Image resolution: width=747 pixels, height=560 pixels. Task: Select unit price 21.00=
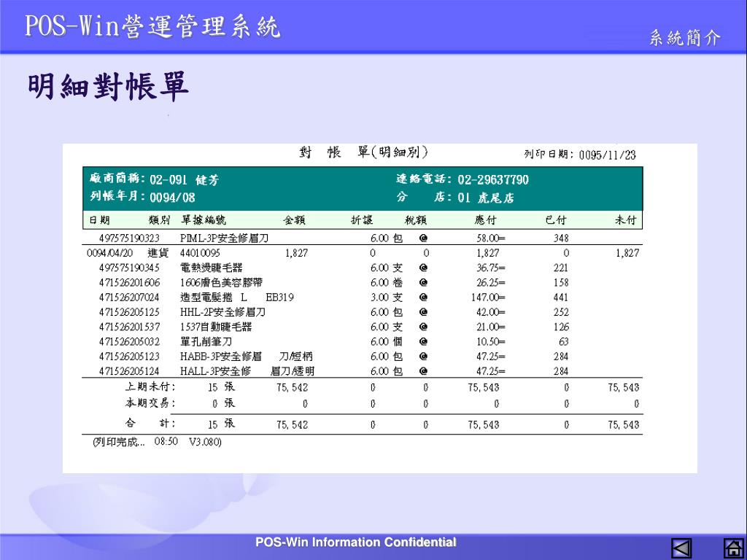tap(491, 327)
